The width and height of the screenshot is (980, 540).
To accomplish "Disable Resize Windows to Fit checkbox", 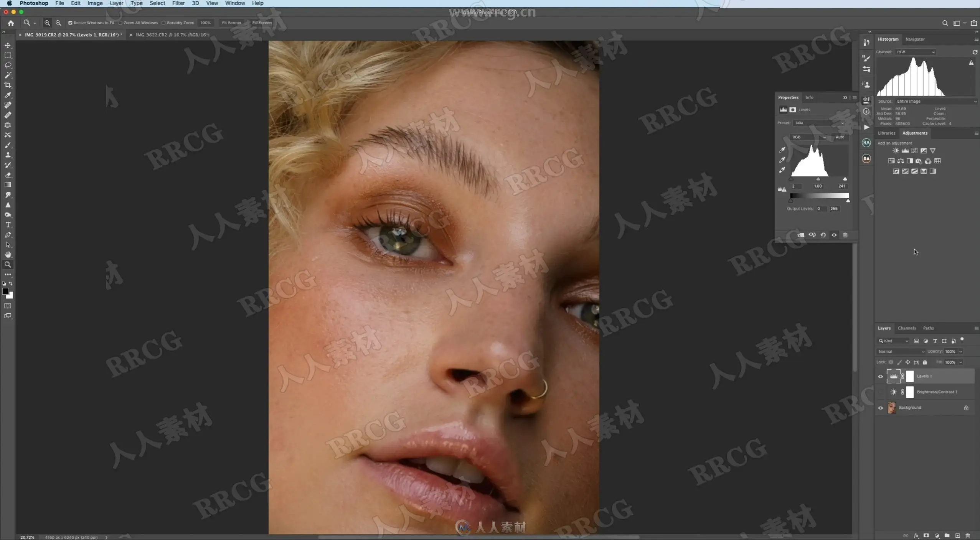I will click(x=70, y=23).
